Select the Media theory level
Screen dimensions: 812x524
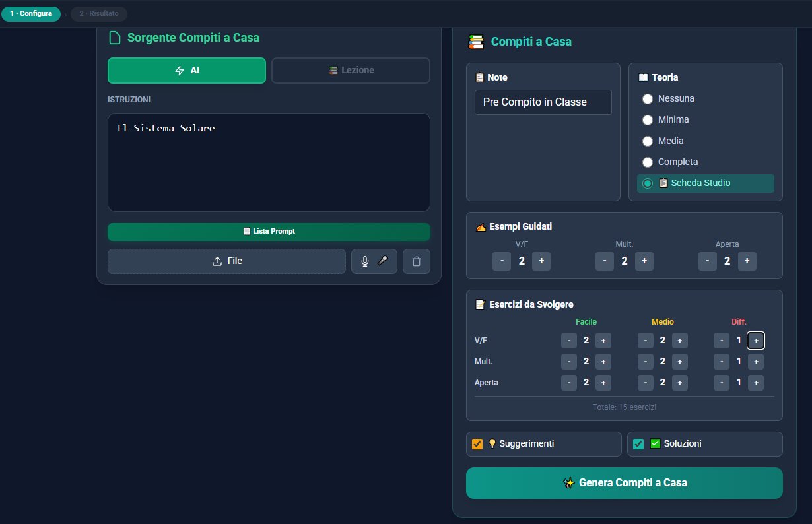648,141
